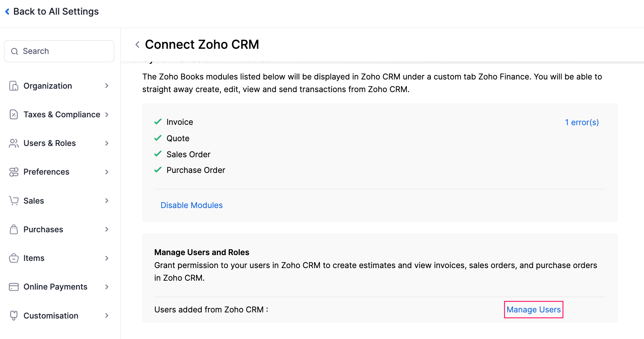This screenshot has height=339, width=644.
Task: Click the Taxes & Compliance document icon
Action: pyautogui.click(x=14, y=115)
